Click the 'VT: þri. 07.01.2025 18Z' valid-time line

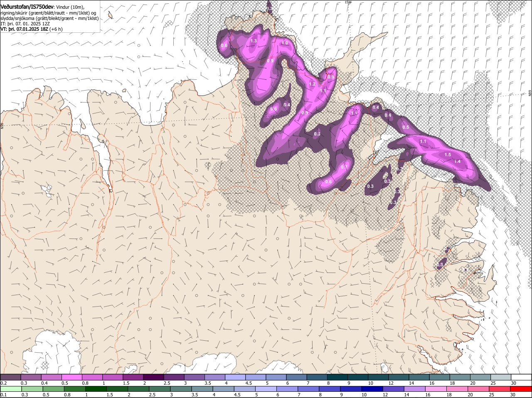tap(24, 29)
